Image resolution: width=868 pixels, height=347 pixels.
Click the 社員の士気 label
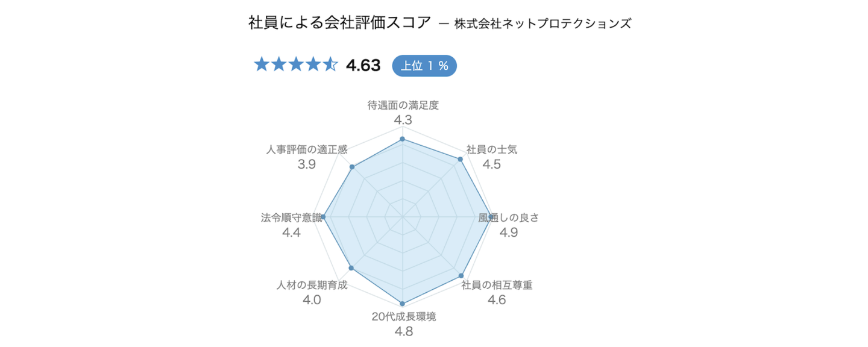click(492, 149)
